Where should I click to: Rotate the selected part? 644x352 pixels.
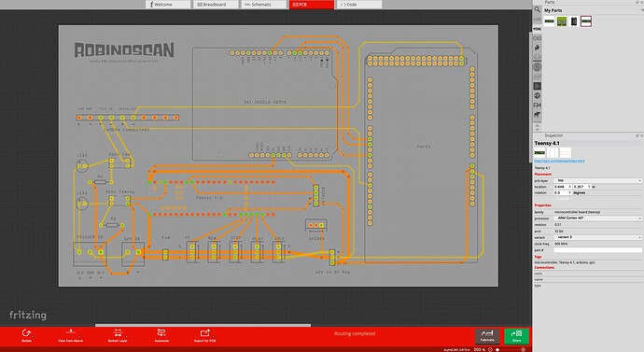(x=26, y=335)
